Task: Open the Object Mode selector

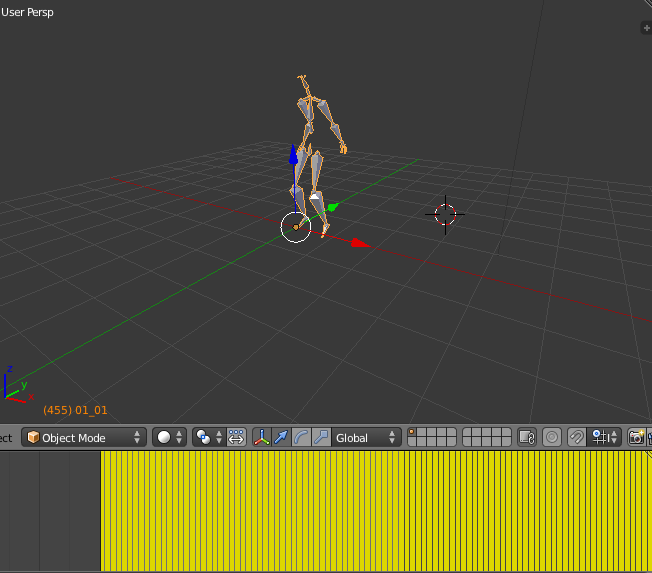Action: 84,437
